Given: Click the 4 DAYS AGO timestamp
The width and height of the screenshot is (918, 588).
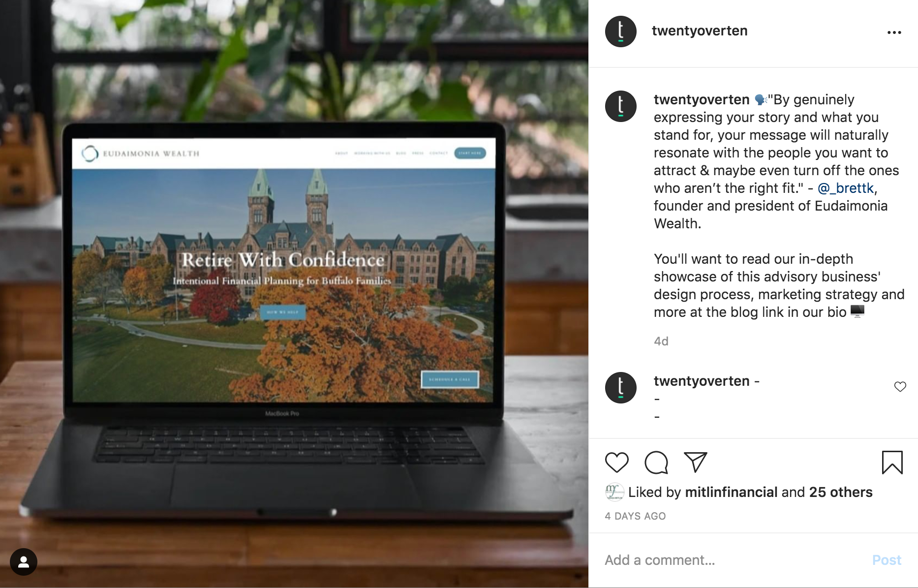Looking at the screenshot, I should [x=635, y=516].
